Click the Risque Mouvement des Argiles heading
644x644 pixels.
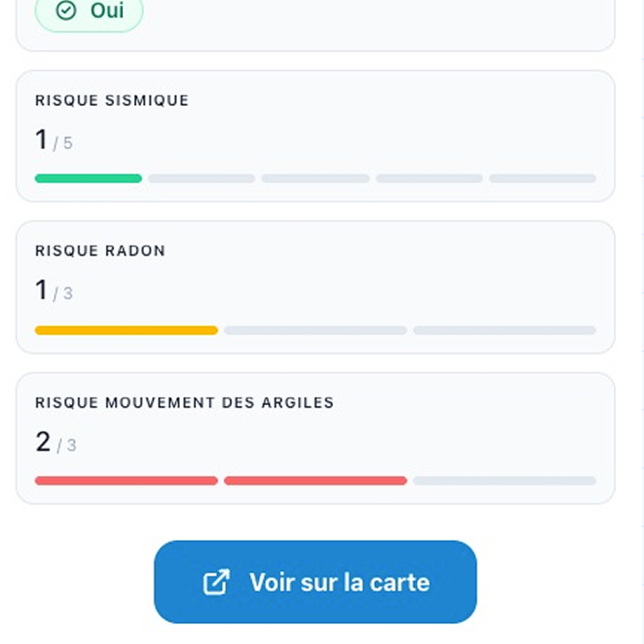184,402
